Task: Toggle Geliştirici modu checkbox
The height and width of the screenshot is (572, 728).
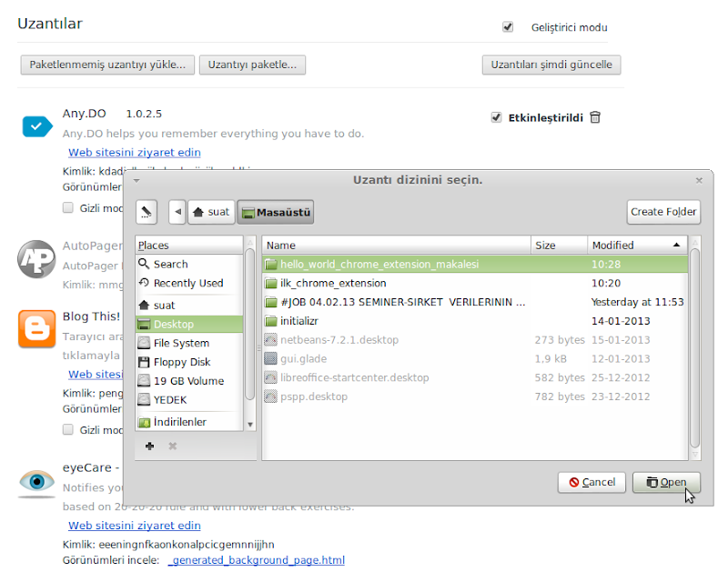Action: tap(508, 27)
